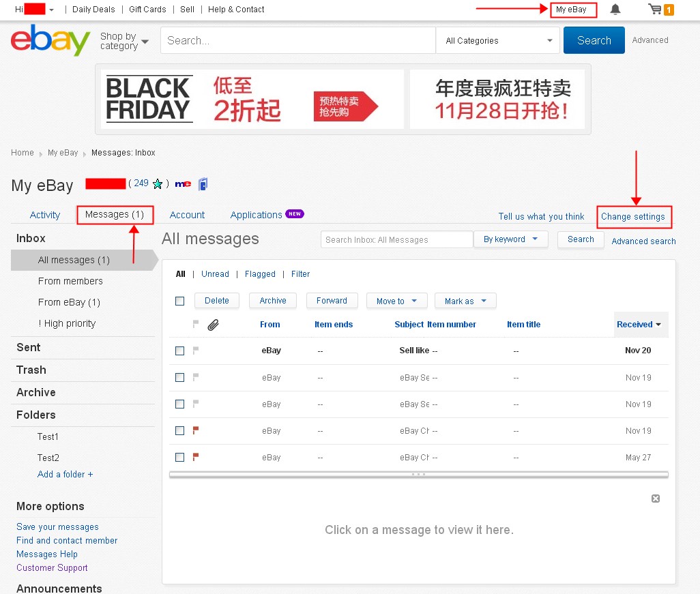Open the By keyword search dropdown
Viewport: 700px width, 594px height.
pyautogui.click(x=510, y=239)
